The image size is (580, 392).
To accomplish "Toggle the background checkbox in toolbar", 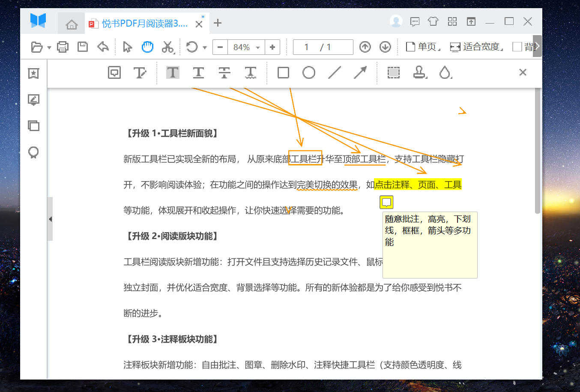I will (517, 47).
